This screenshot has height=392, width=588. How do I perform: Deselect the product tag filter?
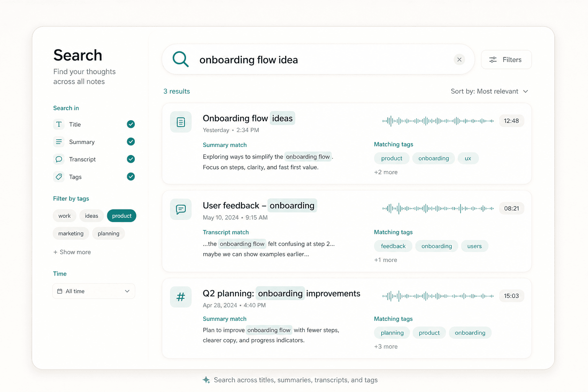click(x=122, y=216)
